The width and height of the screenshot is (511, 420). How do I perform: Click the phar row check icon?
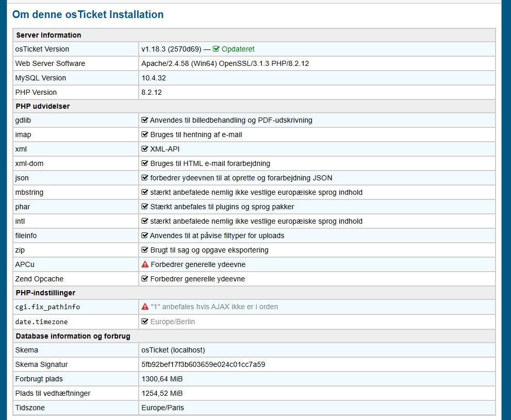(145, 207)
